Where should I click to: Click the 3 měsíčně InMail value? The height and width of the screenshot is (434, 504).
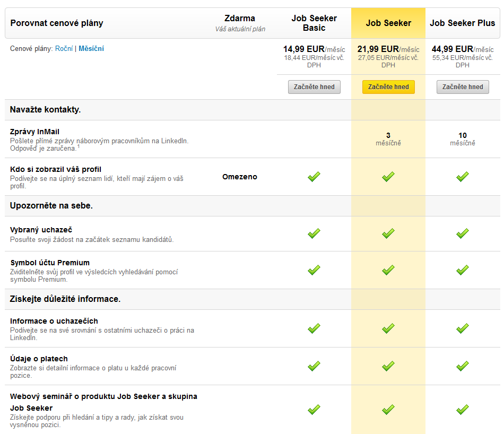tap(388, 139)
